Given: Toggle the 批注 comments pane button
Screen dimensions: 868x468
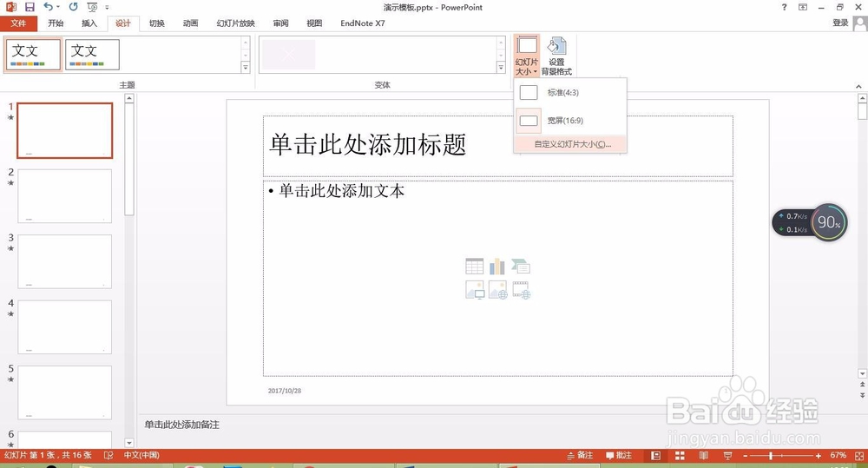Looking at the screenshot, I should (618, 455).
